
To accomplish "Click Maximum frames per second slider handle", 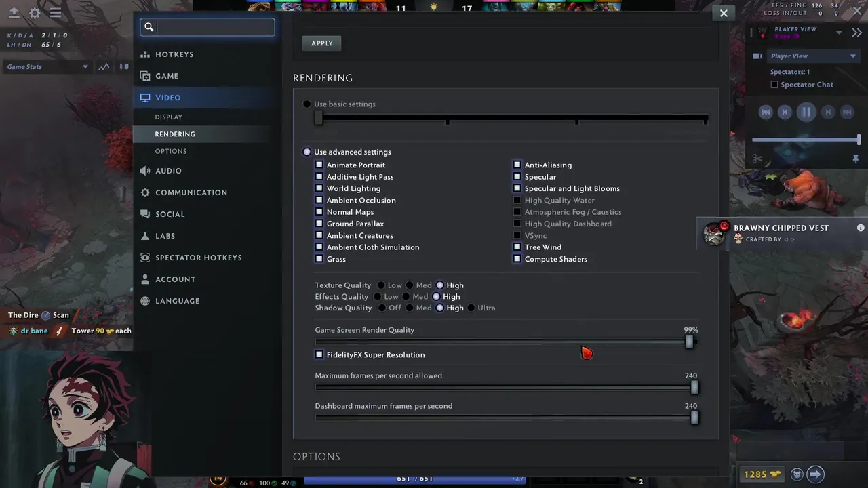I will (694, 388).
